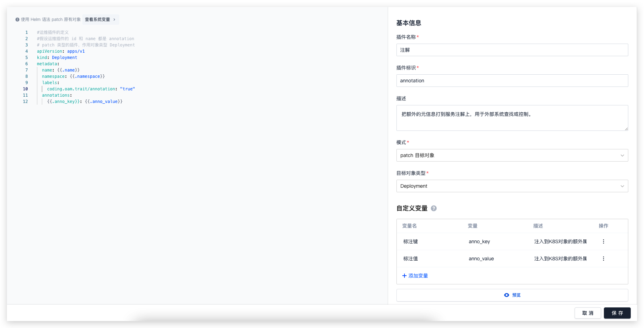Click the 预览 preview button

tap(512, 295)
